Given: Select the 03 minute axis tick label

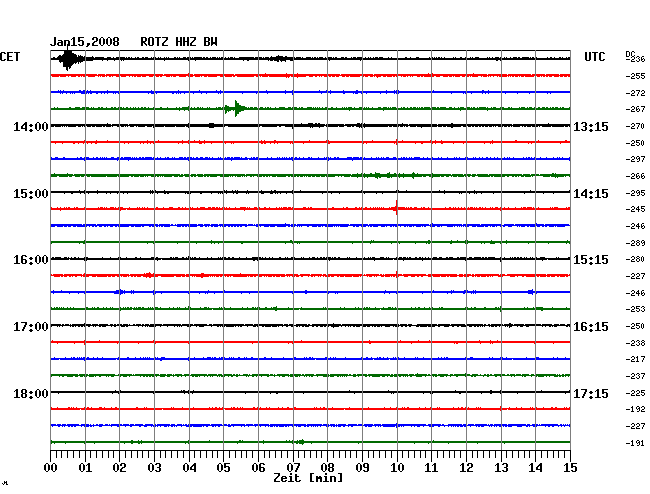Looking at the screenshot, I should tap(154, 468).
